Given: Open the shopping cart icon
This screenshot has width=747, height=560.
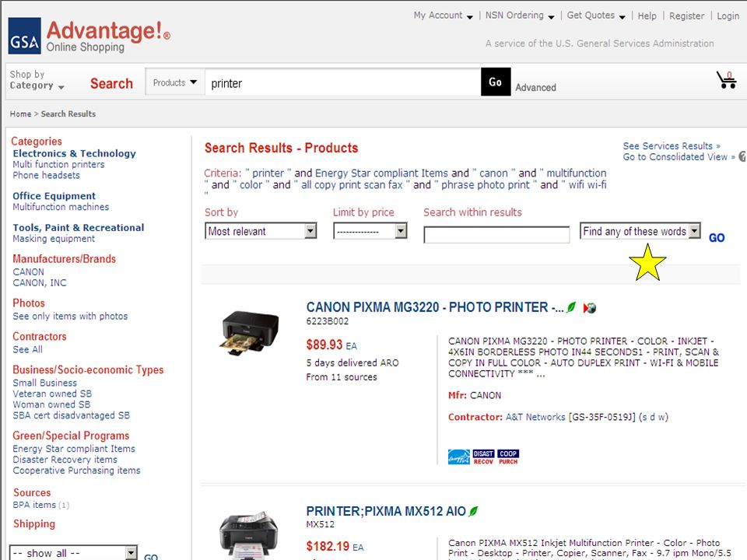Looking at the screenshot, I should pos(727,79).
